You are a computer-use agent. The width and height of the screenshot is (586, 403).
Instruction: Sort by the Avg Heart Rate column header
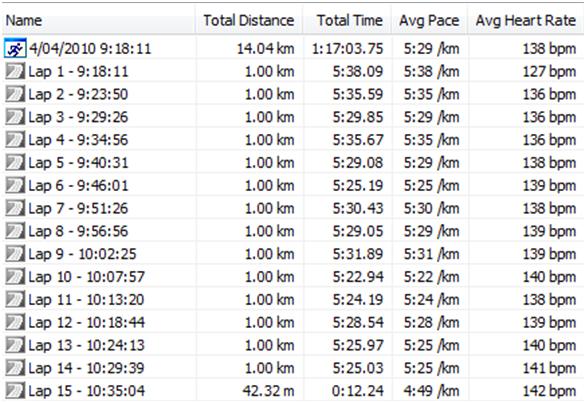tap(525, 20)
